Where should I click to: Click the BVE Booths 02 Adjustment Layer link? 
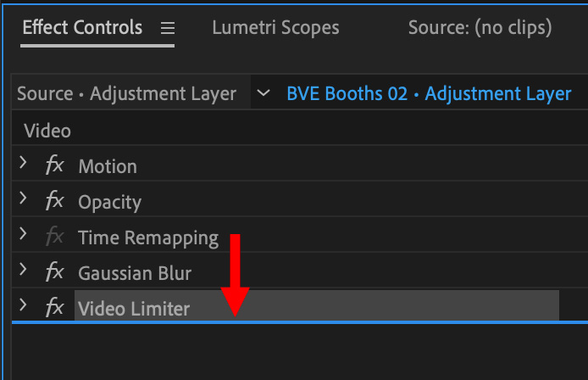[x=429, y=93]
